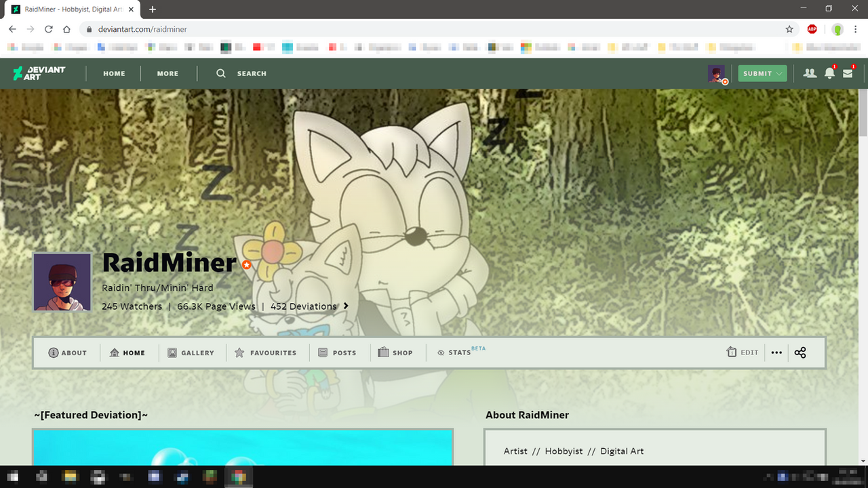Click Home in top navigation
Viewport: 868px width, 488px height.
pyautogui.click(x=114, y=73)
